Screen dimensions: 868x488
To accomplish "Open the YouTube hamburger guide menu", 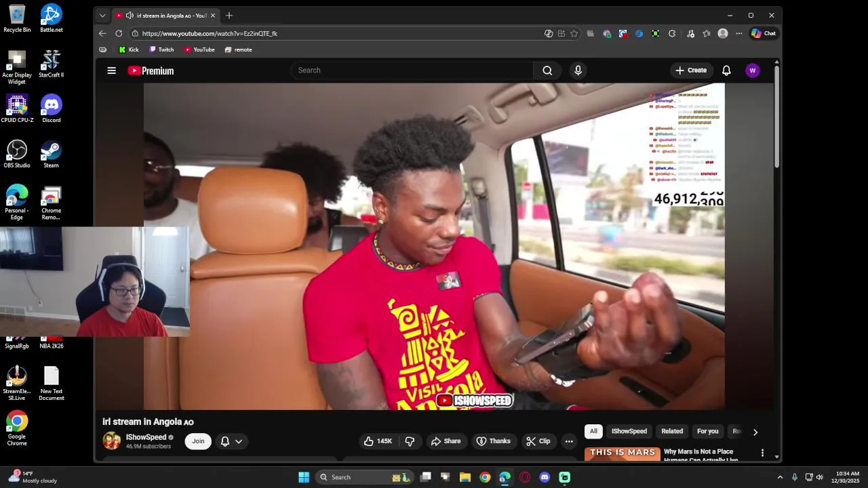I will 112,70.
